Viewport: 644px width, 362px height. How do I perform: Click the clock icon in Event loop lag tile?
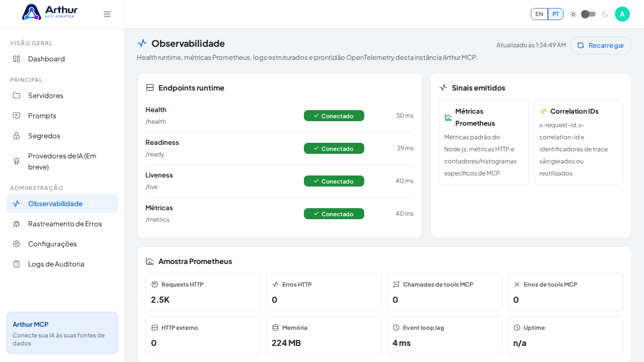396,327
